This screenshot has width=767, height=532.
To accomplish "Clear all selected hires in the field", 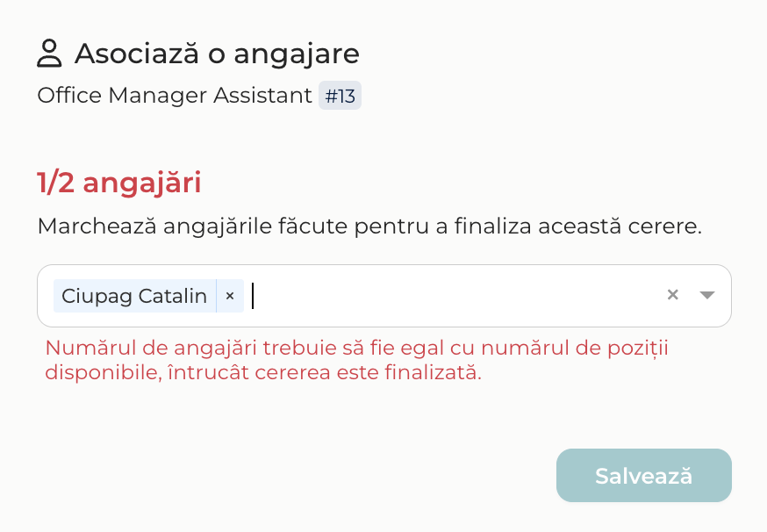I will point(672,295).
